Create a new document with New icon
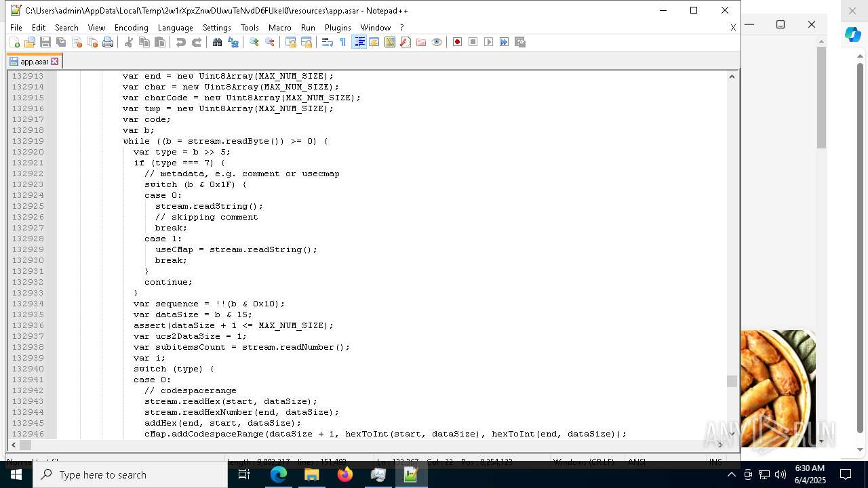Screen dimensions: 868x488 click(14, 42)
